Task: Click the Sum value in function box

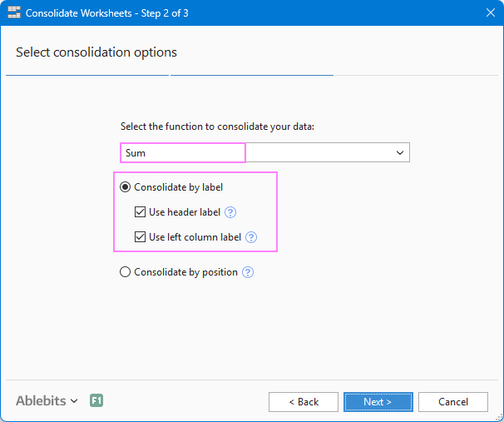Action: [x=136, y=153]
